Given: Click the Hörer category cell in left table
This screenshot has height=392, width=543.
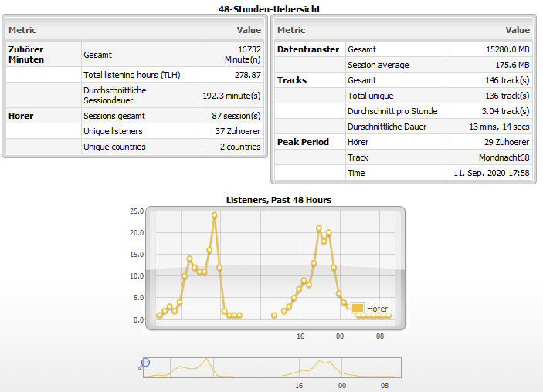Looking at the screenshot, I should pos(43,116).
